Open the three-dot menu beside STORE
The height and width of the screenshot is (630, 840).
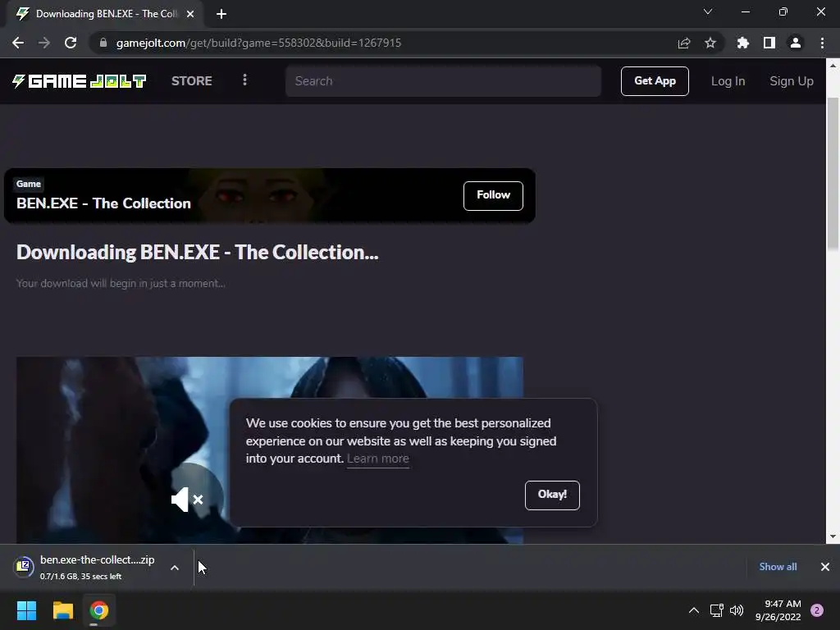coord(244,80)
